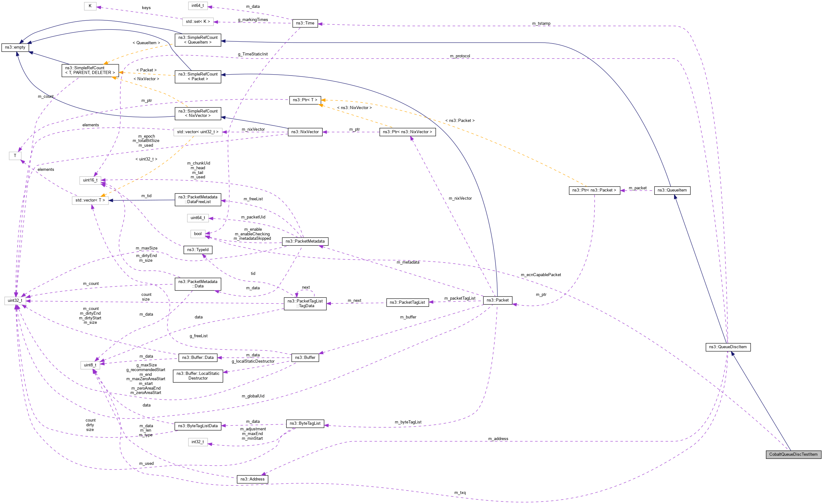Select the ns3::Ptr< ns3::NixVector > node
This screenshot has width=823, height=504.
[407, 132]
